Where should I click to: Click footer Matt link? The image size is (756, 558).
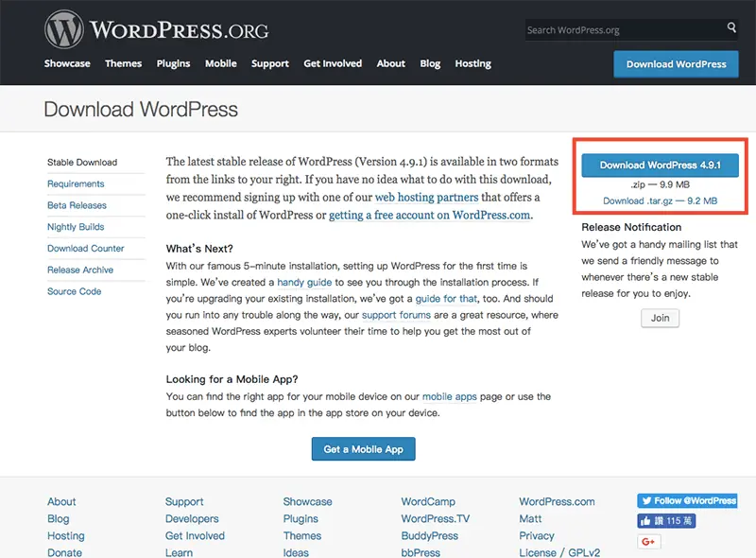[530, 519]
